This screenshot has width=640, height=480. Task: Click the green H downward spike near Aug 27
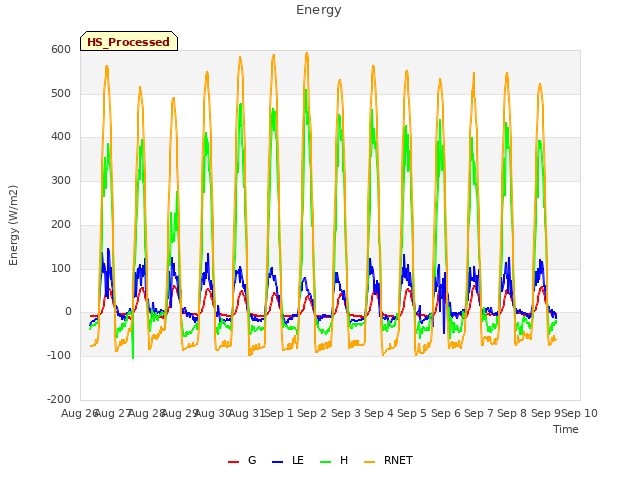pos(133,358)
